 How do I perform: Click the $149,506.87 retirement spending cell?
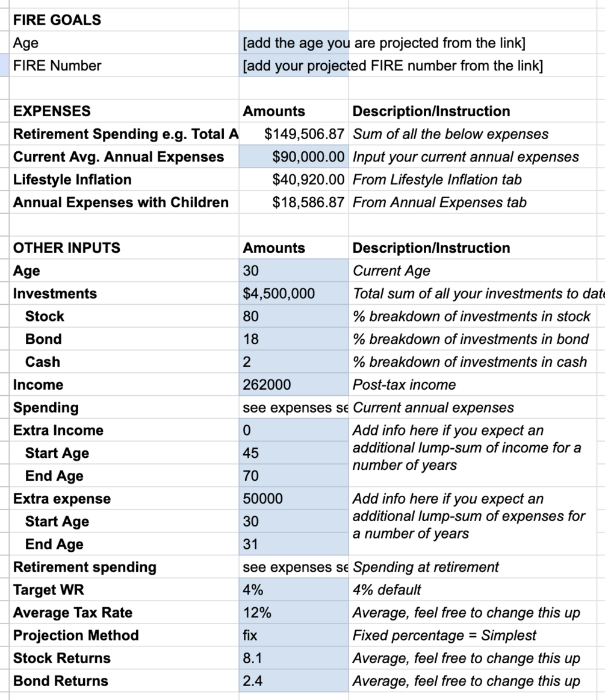[294, 134]
